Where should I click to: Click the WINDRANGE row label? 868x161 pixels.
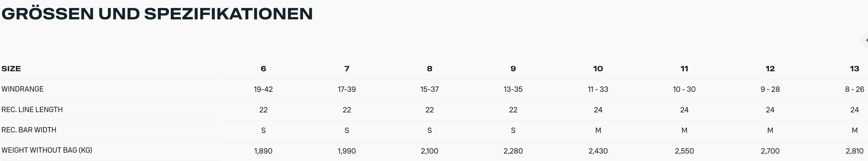click(23, 89)
